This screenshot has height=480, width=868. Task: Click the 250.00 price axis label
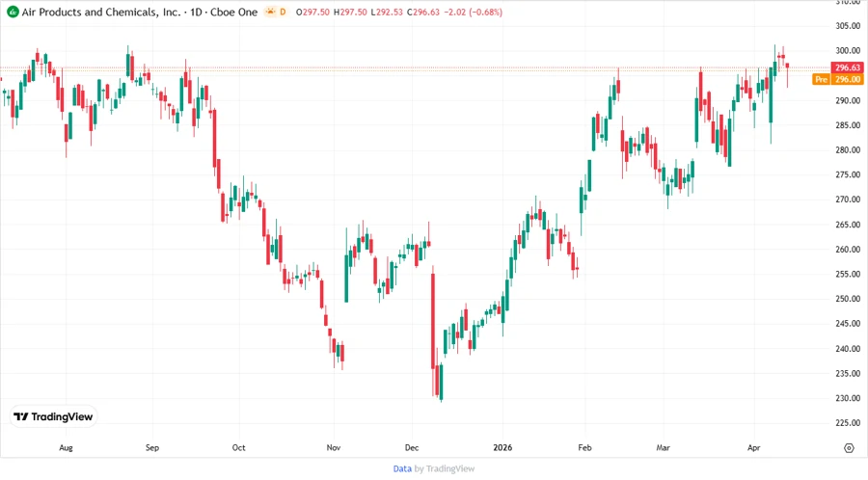848,299
